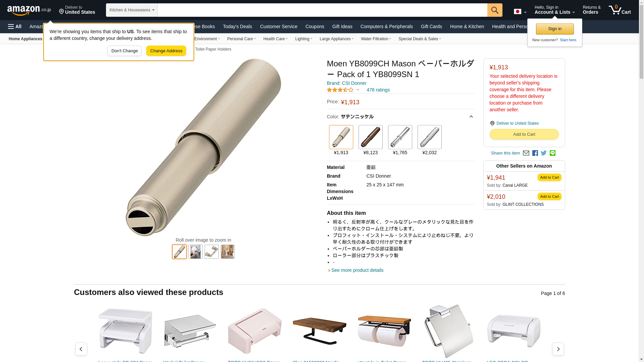Choose the bronze color option priced ¥8,123
This screenshot has height=362, width=644.
click(371, 137)
